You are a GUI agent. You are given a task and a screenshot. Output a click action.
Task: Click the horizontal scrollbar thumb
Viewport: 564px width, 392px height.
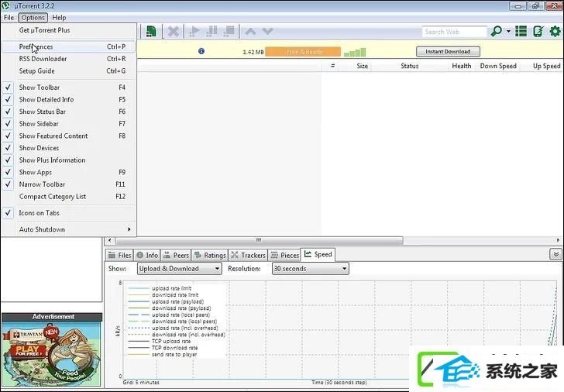coord(259,240)
